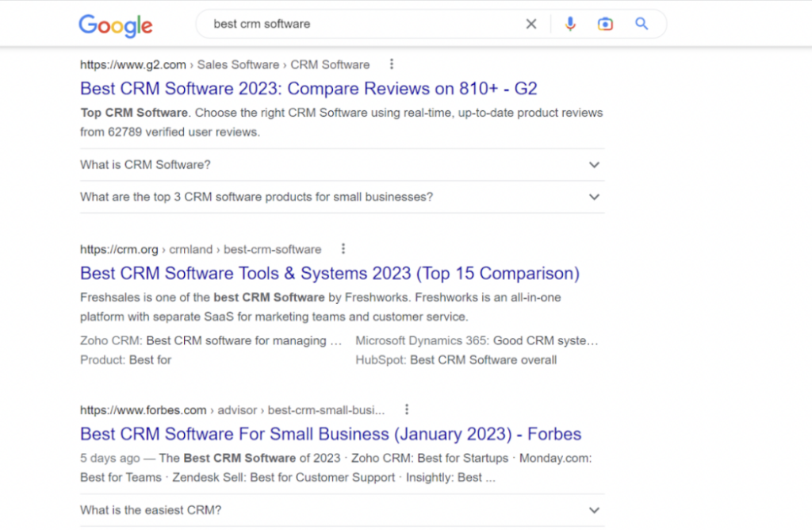Expand "What are the top 3 CRM software products"

click(x=594, y=197)
